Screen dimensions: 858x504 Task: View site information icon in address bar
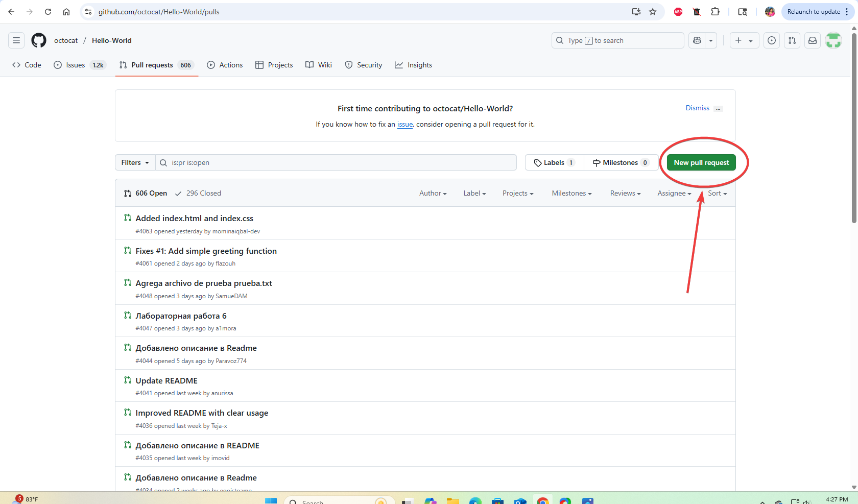point(88,12)
